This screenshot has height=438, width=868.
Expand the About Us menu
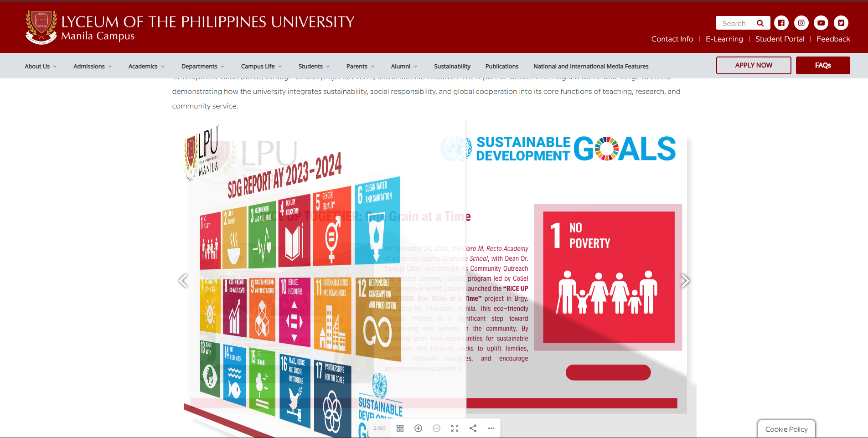(41, 66)
